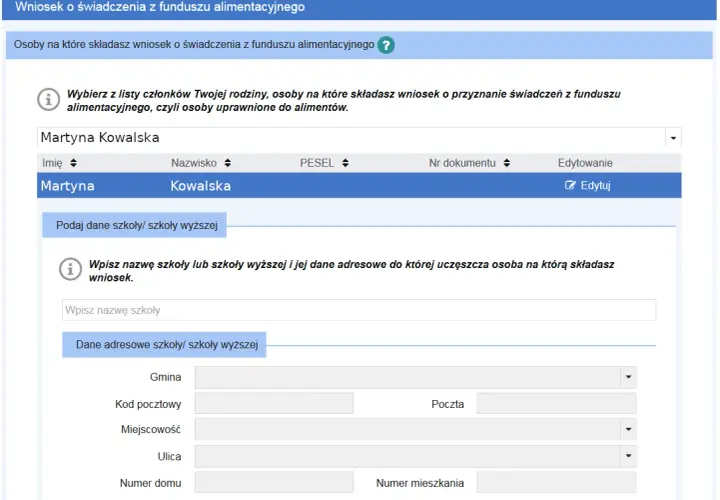Screen dimensions: 720x500
Task: Click the Nazwisko column header label
Action: [194, 163]
